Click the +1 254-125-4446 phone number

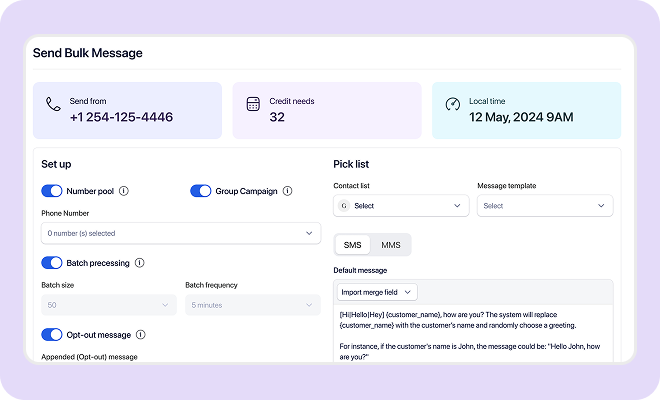coord(121,117)
